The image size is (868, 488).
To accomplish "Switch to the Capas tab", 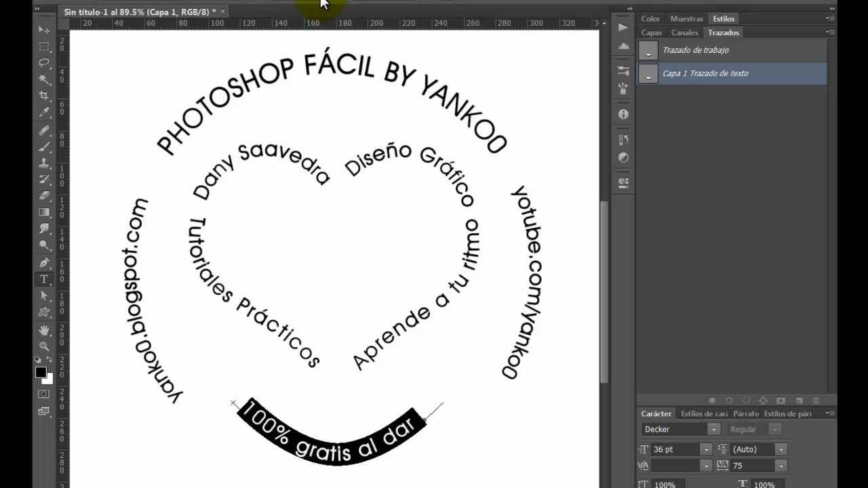I will 651,33.
